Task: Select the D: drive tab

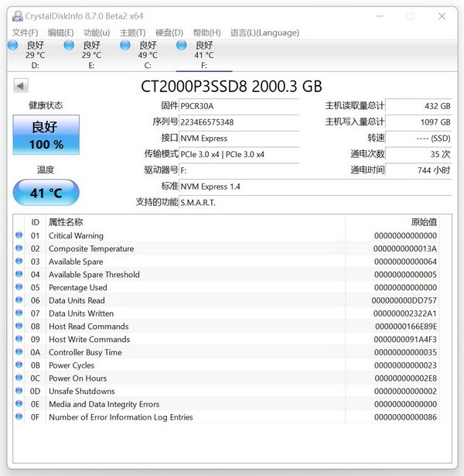Action: 35,55
